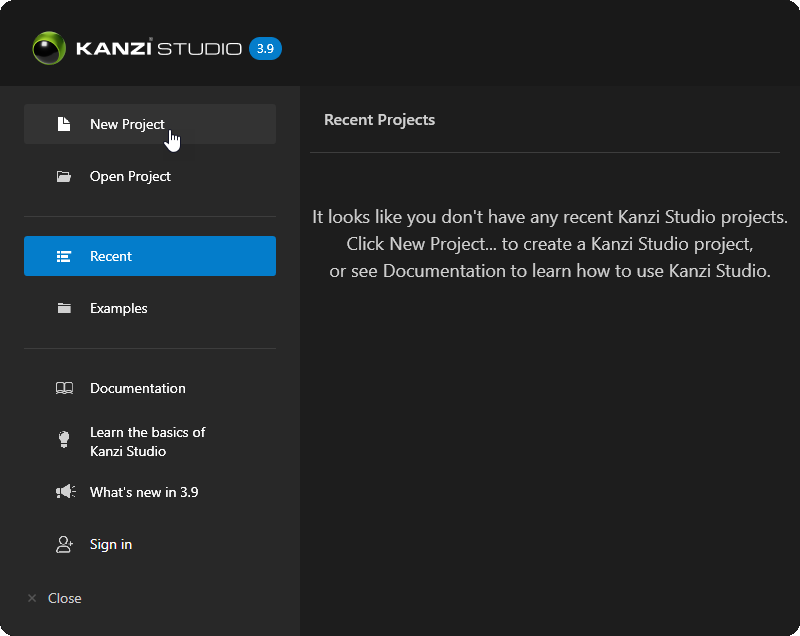Close the welcome screen
Viewport: 800px width, 636px height.
pyautogui.click(x=65, y=597)
